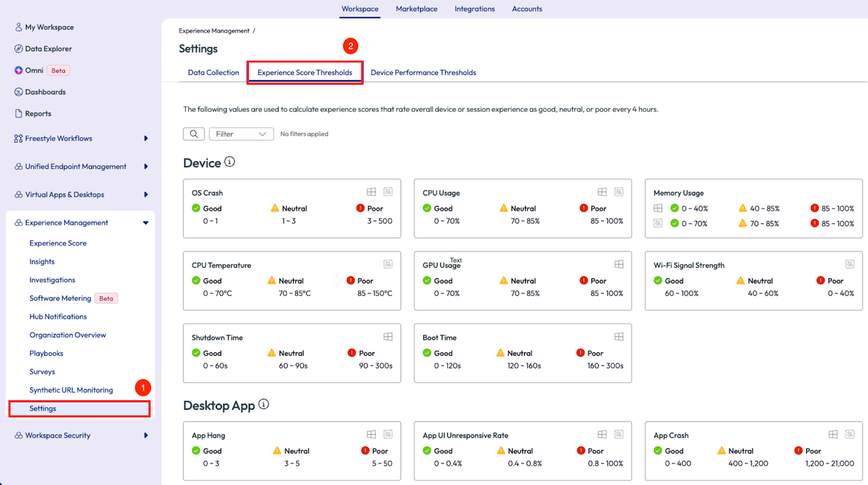Click the search magnifier icon
The image size is (868, 485).
[x=193, y=134]
